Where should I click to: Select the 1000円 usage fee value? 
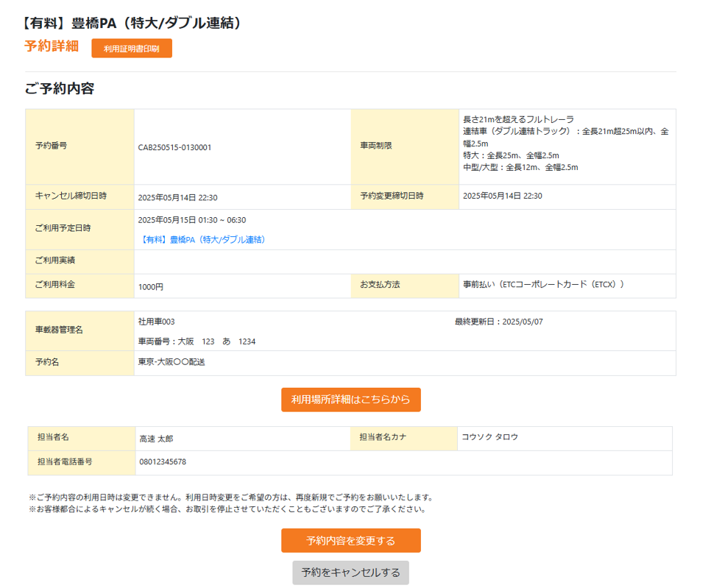click(x=151, y=287)
